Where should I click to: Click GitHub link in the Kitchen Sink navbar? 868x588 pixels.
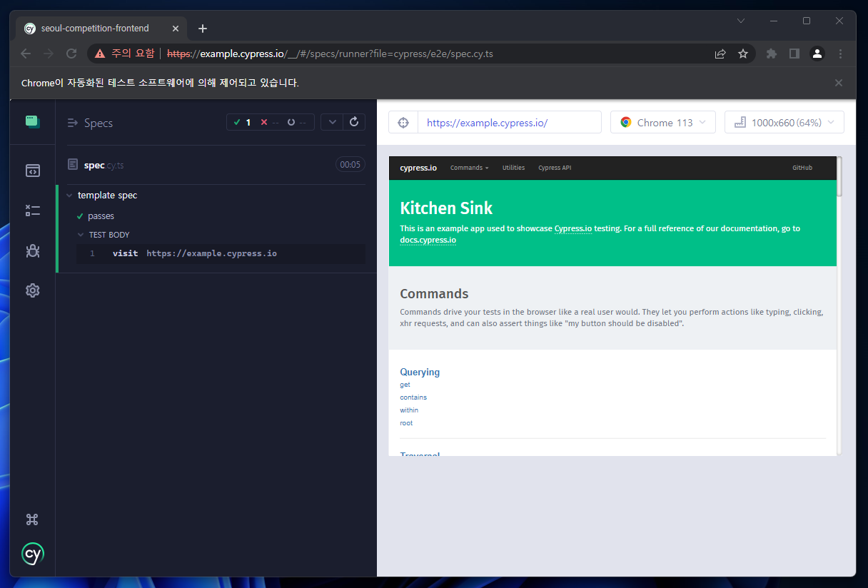coord(802,168)
